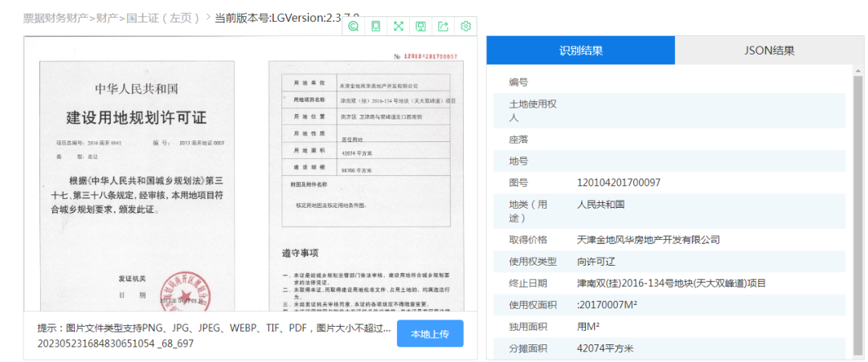Click the fullscreen expand arrows icon
The height and width of the screenshot is (362, 868).
point(398,26)
